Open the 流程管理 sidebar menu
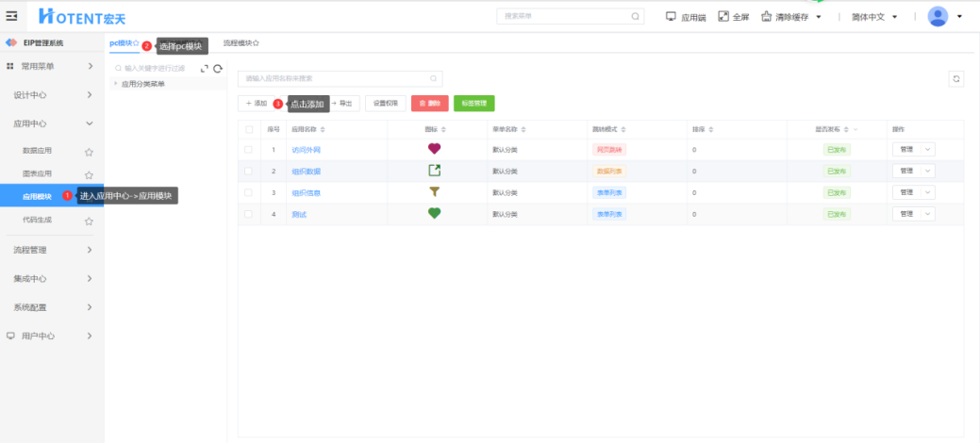 click(51, 250)
